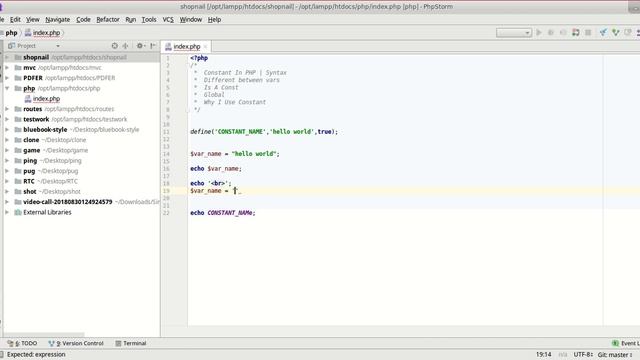Expand the PDFER folder
640x360 pixels.
pyautogui.click(x=7, y=78)
